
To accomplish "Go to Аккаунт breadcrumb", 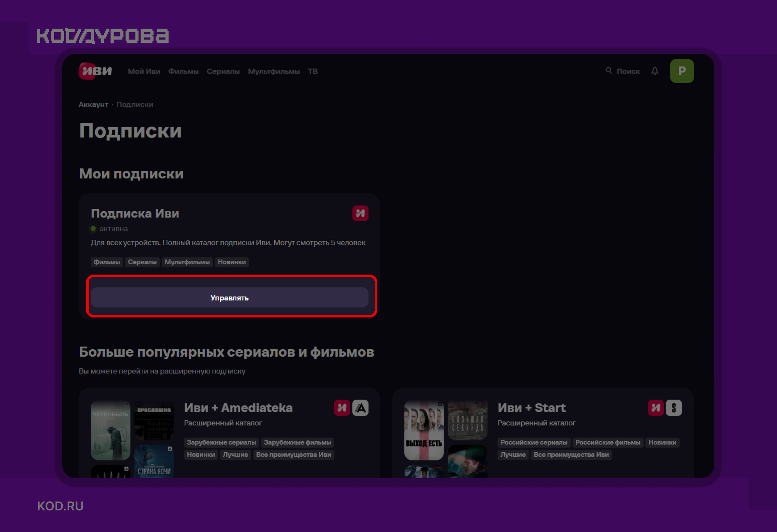I will [x=93, y=104].
